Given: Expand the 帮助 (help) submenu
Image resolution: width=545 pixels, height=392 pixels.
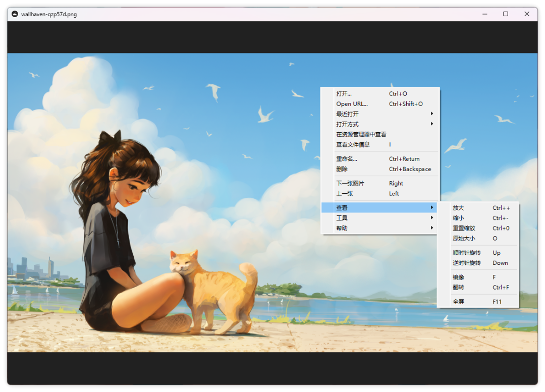Looking at the screenshot, I should (x=342, y=228).
